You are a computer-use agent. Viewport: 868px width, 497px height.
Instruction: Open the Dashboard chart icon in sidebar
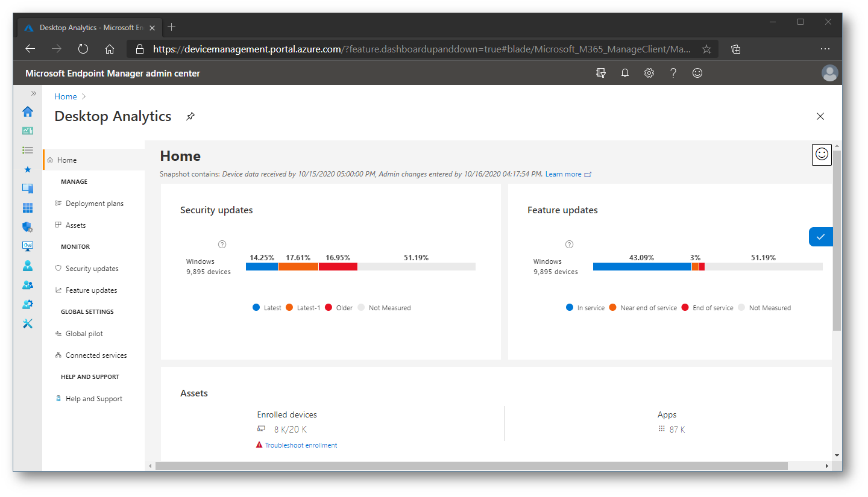[x=28, y=131]
